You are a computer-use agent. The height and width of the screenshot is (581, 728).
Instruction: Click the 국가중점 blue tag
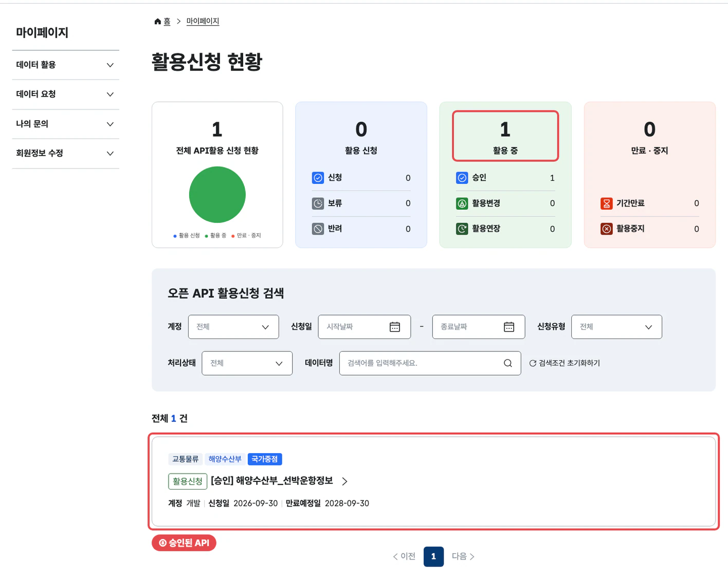[265, 459]
